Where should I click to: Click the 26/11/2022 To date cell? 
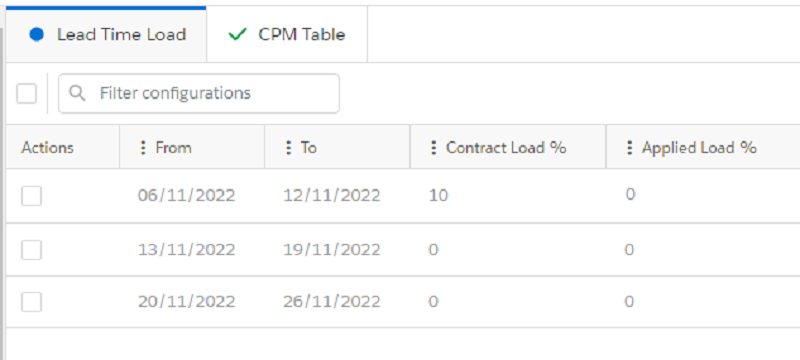point(332,301)
